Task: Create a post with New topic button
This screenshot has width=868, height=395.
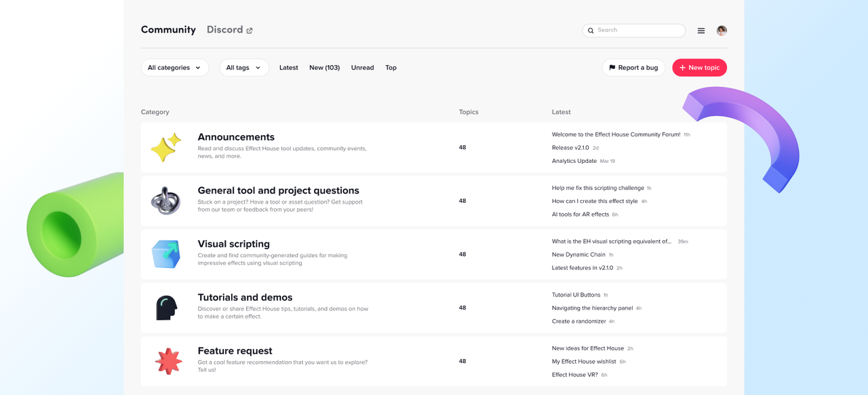Action: tap(699, 68)
